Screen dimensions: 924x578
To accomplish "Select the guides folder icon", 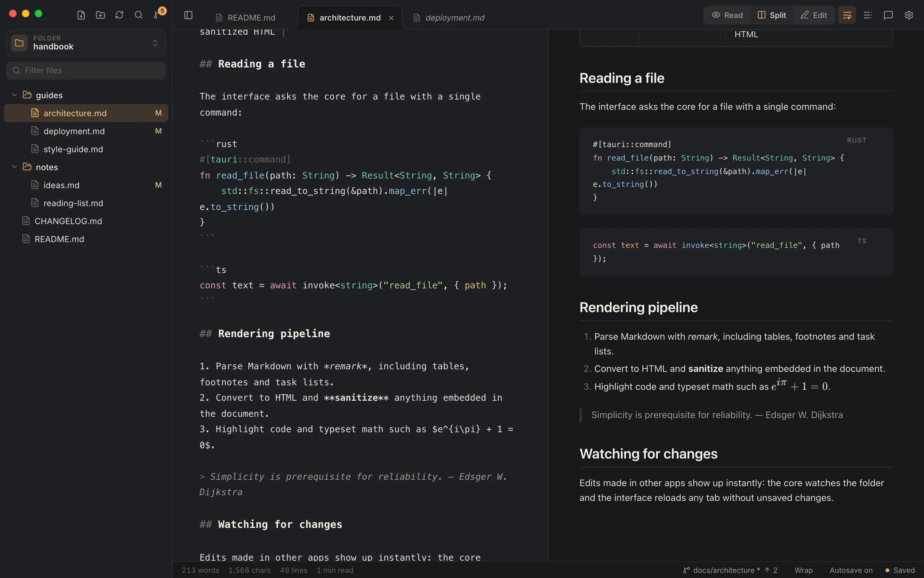I will [x=27, y=95].
